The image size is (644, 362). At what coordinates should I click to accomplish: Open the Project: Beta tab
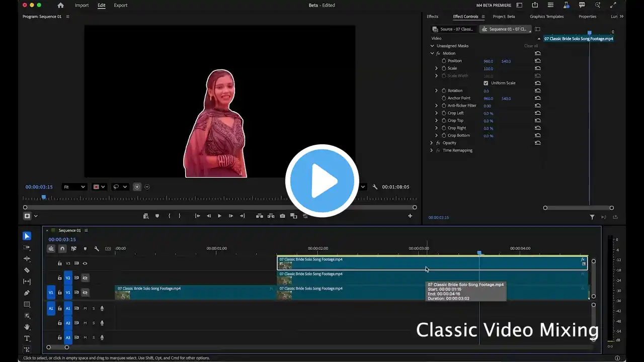click(x=504, y=17)
